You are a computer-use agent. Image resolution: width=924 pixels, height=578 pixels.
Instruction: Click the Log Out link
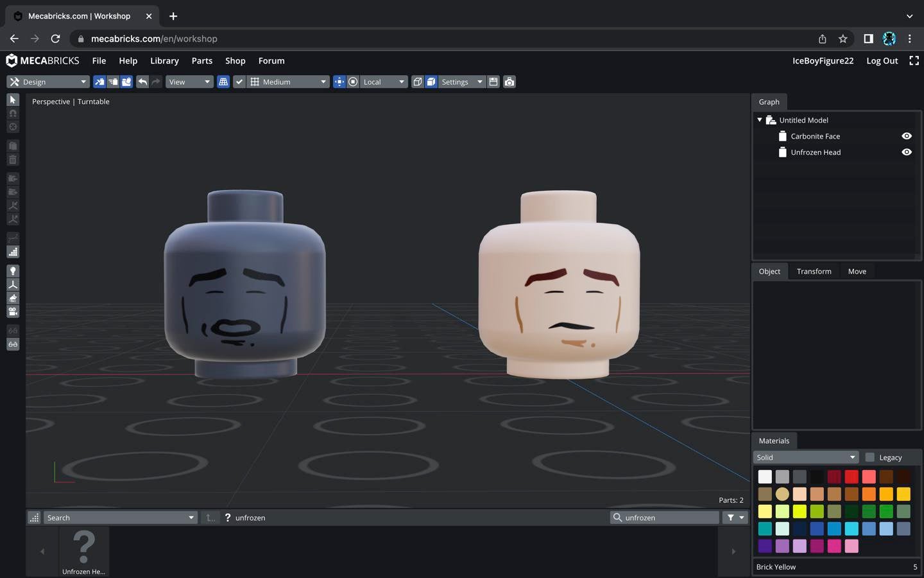882,60
